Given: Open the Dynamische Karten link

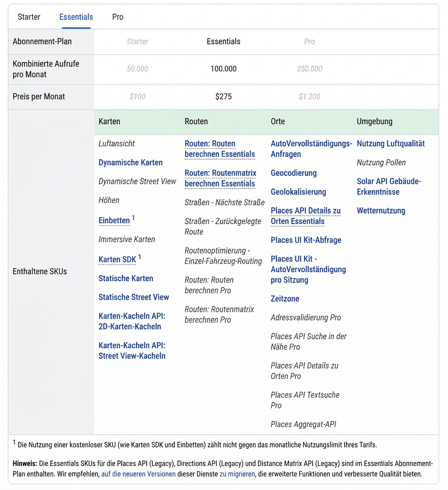Looking at the screenshot, I should pyautogui.click(x=130, y=162).
